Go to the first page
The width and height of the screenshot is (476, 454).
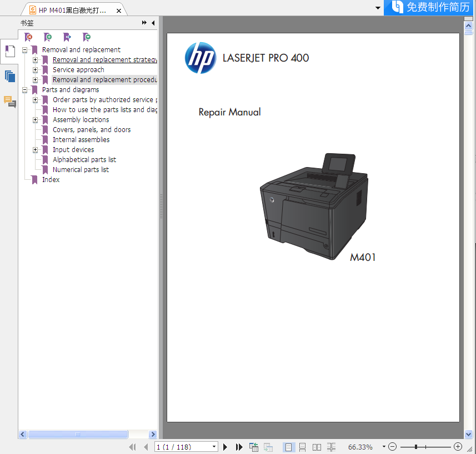tap(132, 447)
